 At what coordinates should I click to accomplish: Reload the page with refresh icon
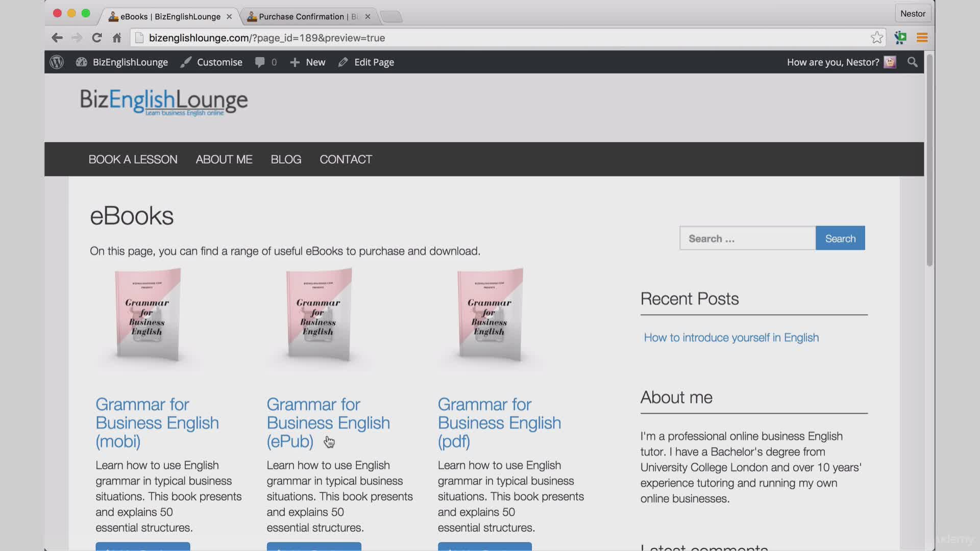pyautogui.click(x=96, y=38)
